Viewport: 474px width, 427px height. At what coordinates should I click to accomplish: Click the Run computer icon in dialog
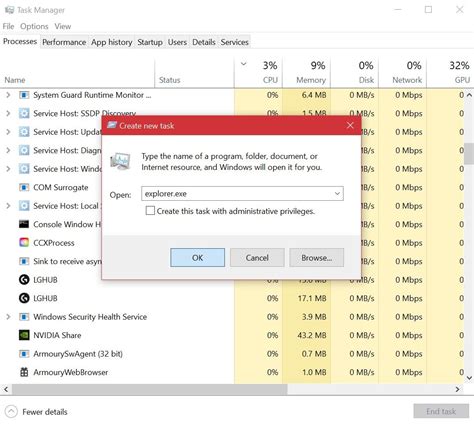[120, 161]
